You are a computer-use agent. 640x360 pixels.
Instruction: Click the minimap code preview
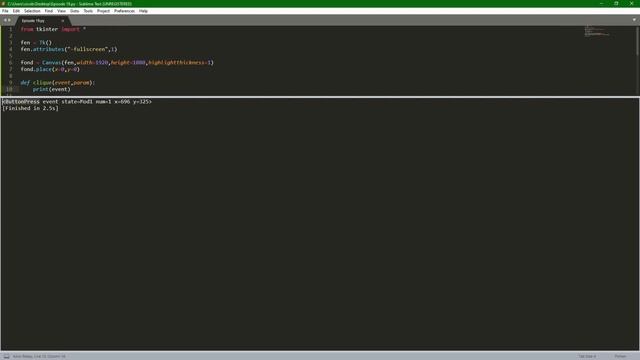pyautogui.click(x=597, y=31)
